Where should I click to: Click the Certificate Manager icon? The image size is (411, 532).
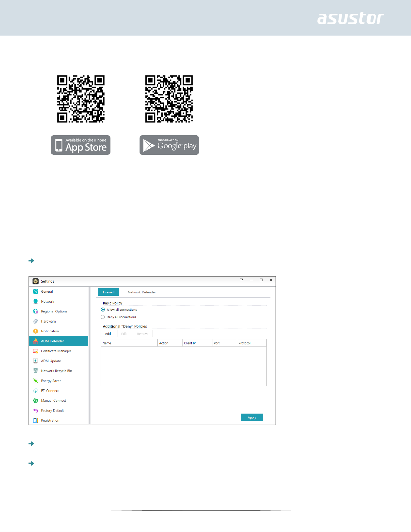pos(36,351)
